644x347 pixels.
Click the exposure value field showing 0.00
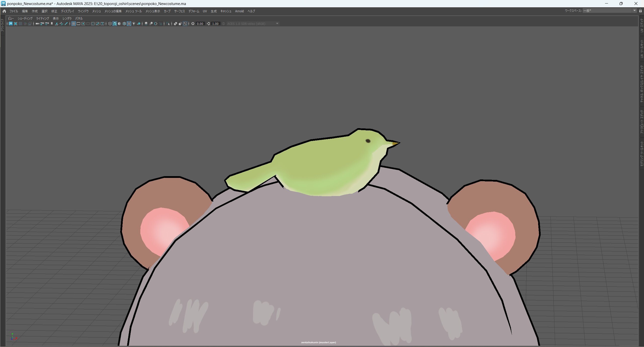[x=200, y=24]
